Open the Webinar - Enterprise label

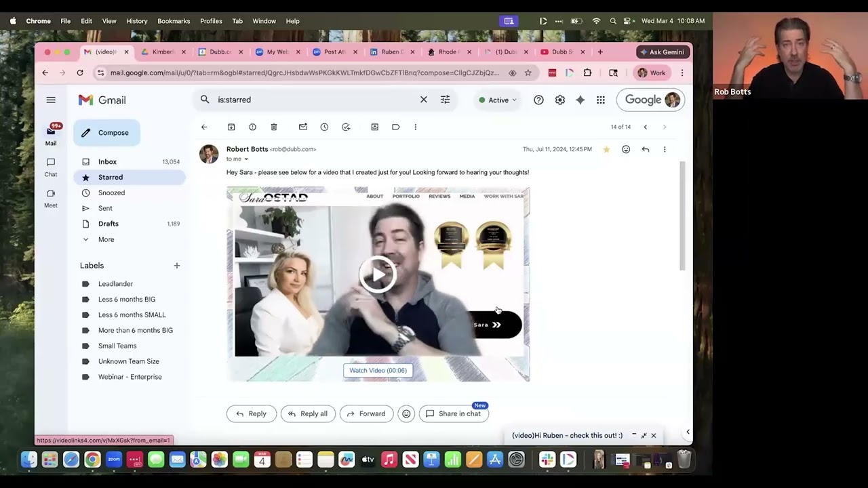tap(130, 377)
